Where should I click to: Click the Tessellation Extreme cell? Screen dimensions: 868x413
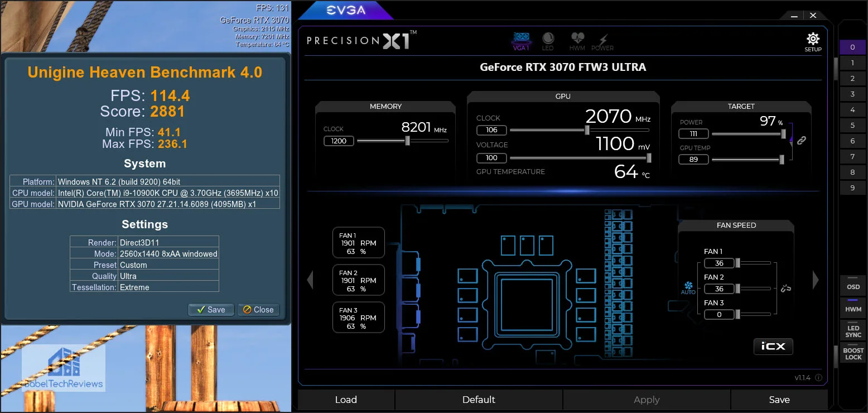168,287
